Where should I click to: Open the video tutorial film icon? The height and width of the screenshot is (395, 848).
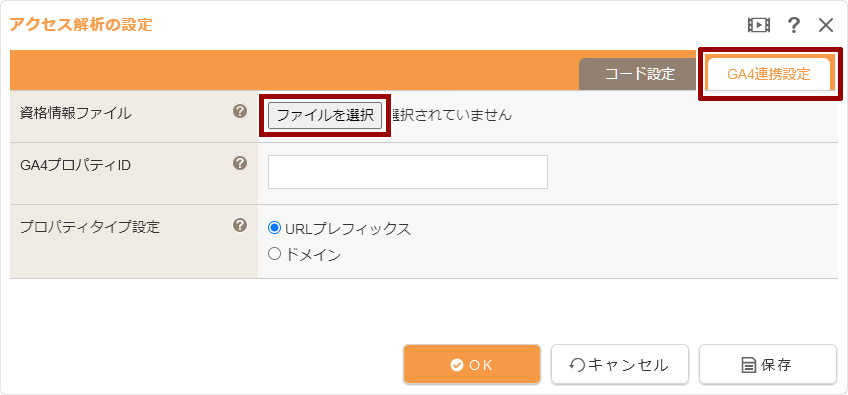point(759,25)
